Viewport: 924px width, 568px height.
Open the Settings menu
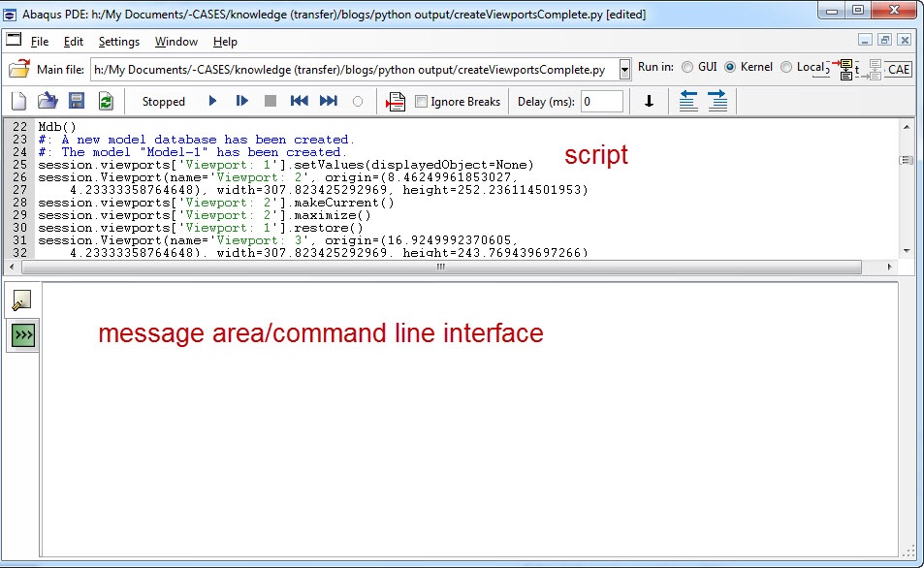click(x=118, y=42)
